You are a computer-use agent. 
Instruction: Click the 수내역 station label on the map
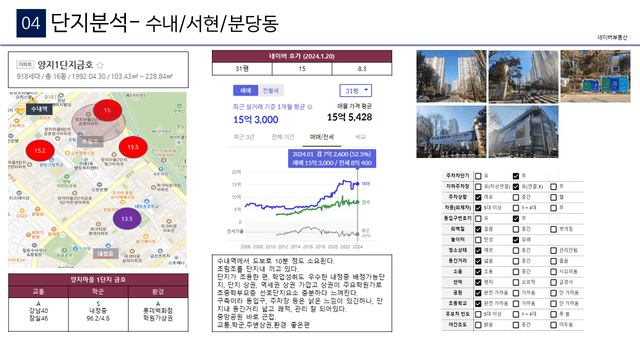[39, 109]
